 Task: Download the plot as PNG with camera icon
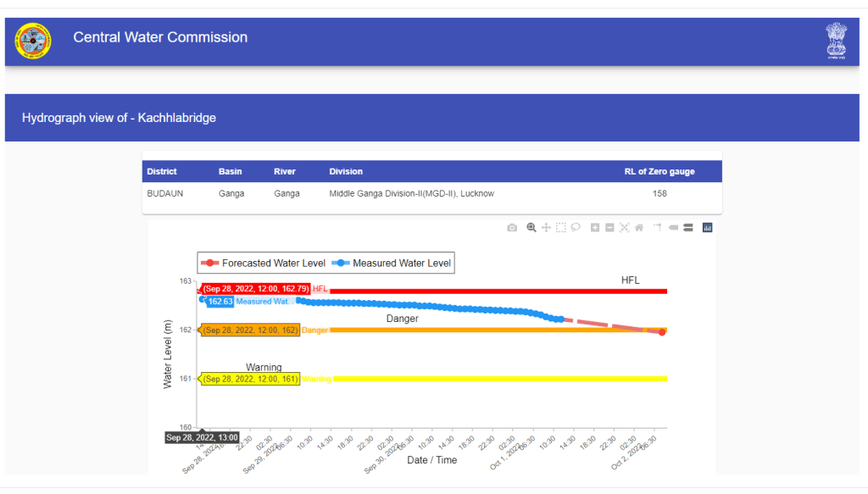coord(512,227)
